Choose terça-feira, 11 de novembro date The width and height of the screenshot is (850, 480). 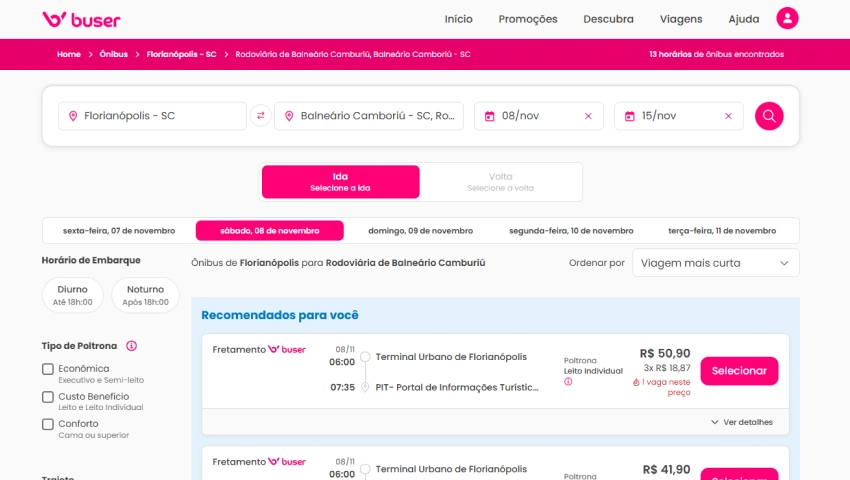click(x=722, y=231)
